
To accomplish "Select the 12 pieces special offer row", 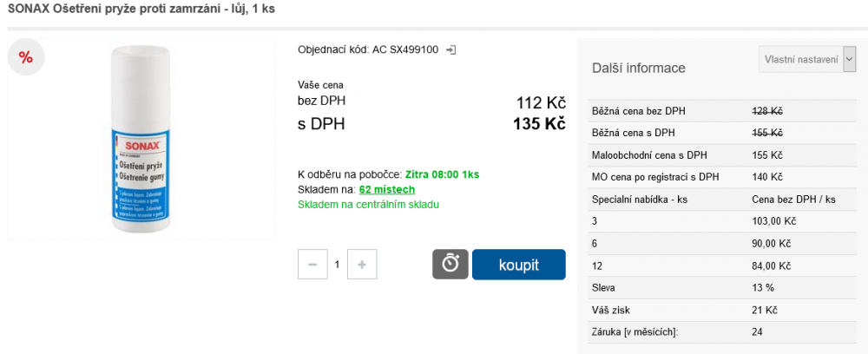I will coord(722,265).
